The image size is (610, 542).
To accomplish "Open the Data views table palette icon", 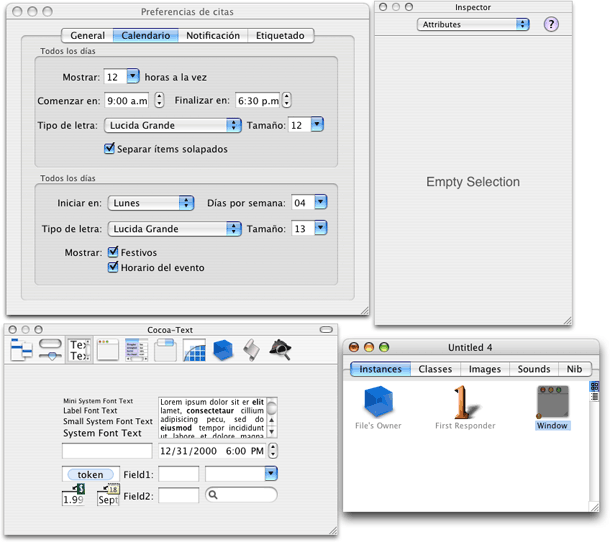I will coord(136,349).
